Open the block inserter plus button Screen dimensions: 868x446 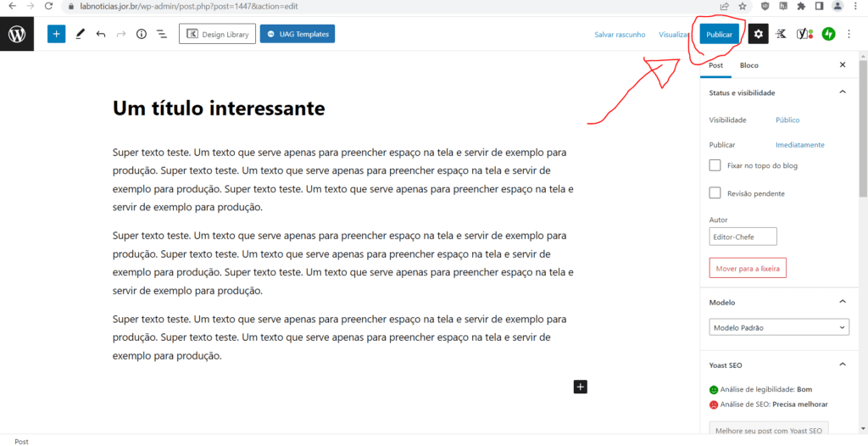coord(56,35)
